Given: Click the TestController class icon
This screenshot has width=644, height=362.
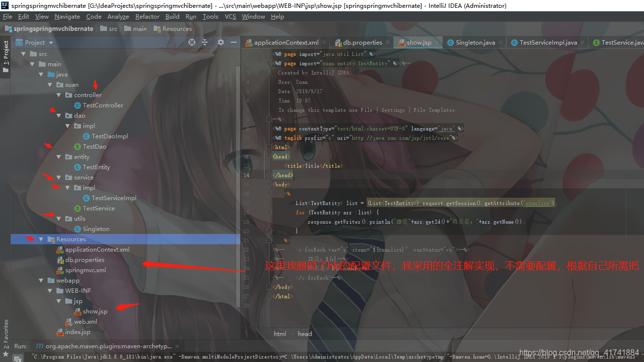Looking at the screenshot, I should pyautogui.click(x=78, y=105).
